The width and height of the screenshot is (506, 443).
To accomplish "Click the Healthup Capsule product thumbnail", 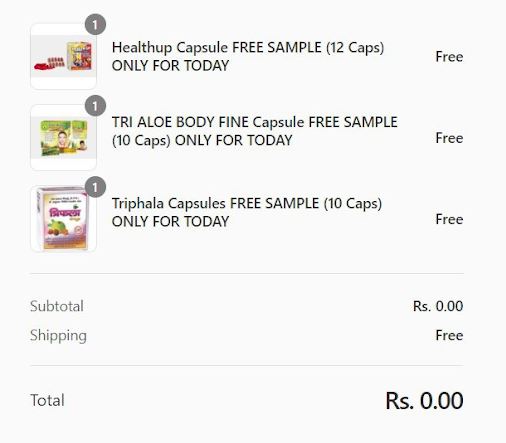I will point(63,56).
